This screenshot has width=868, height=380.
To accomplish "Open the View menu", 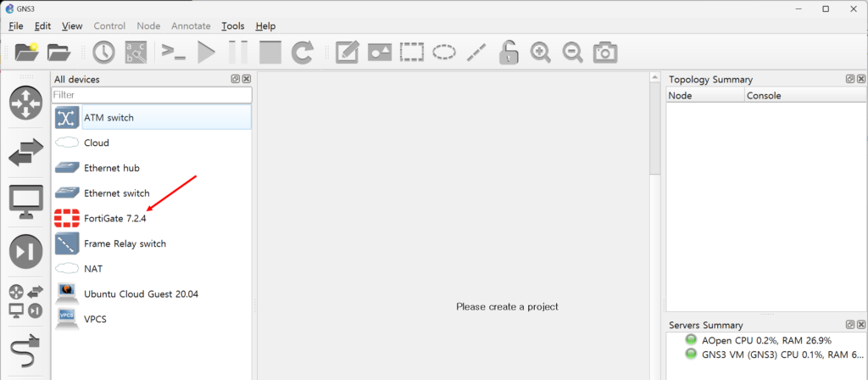I will 72,26.
